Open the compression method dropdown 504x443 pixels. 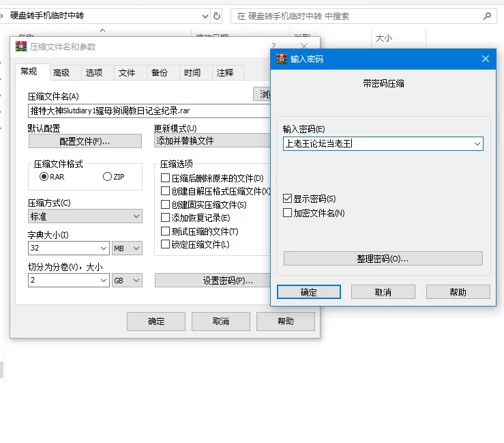click(x=85, y=216)
